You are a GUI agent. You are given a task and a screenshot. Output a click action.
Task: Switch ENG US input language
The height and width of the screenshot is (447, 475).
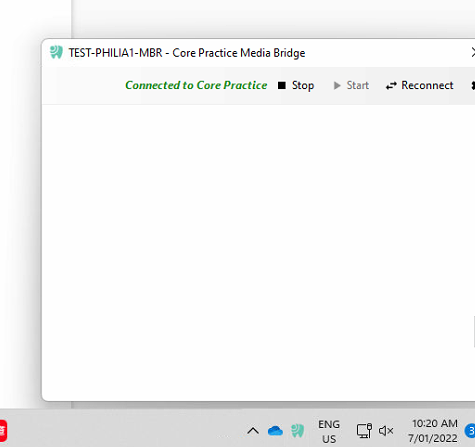tap(329, 431)
